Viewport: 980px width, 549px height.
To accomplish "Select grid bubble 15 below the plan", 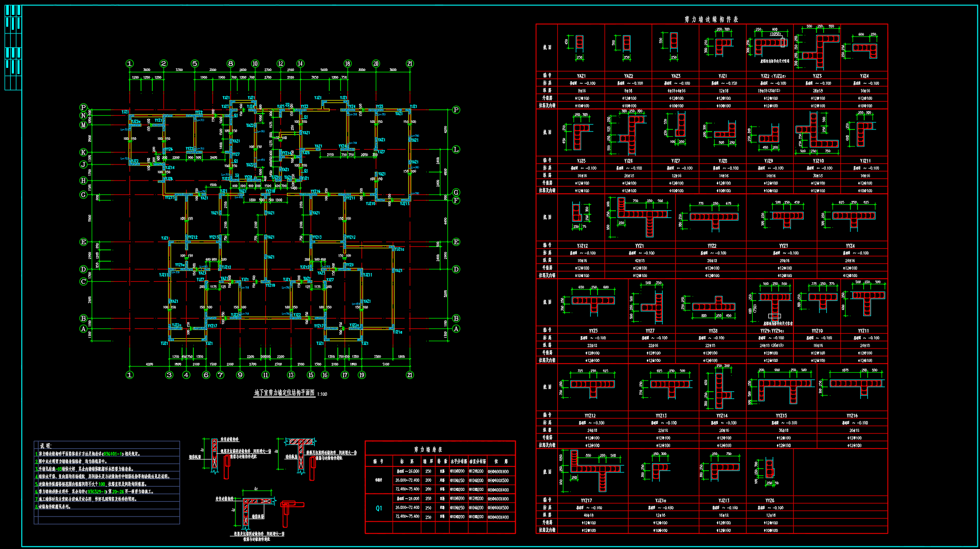I will click(311, 375).
